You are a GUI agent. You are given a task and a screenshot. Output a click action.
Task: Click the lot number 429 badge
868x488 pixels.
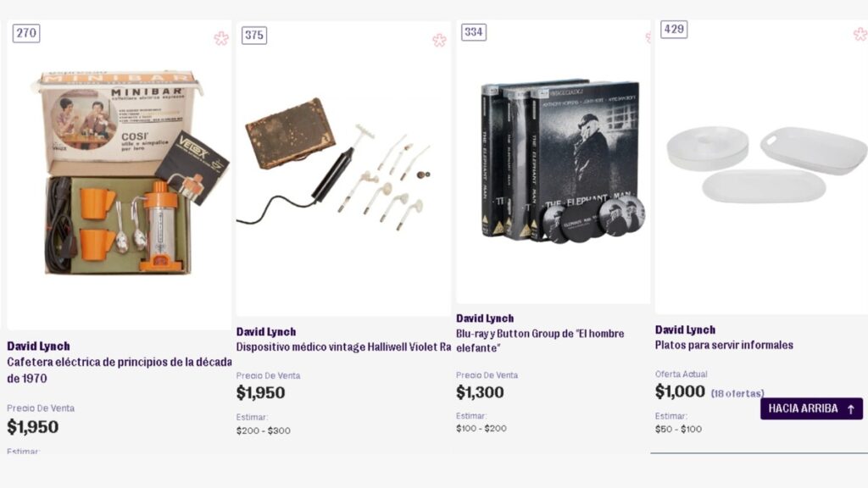[x=674, y=29]
